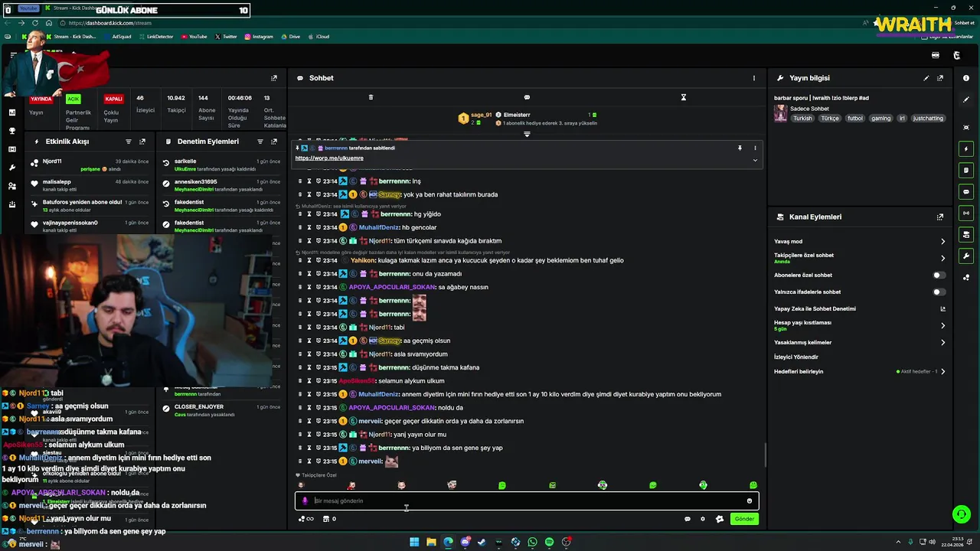
Task: Click the channel points infinity icon
Action: [306, 519]
